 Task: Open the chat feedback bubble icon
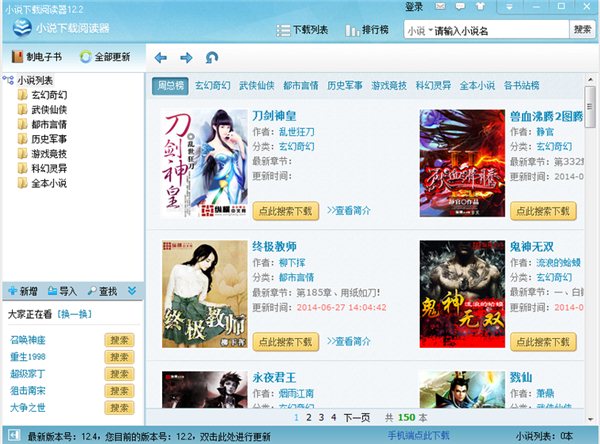pyautogui.click(x=460, y=6)
